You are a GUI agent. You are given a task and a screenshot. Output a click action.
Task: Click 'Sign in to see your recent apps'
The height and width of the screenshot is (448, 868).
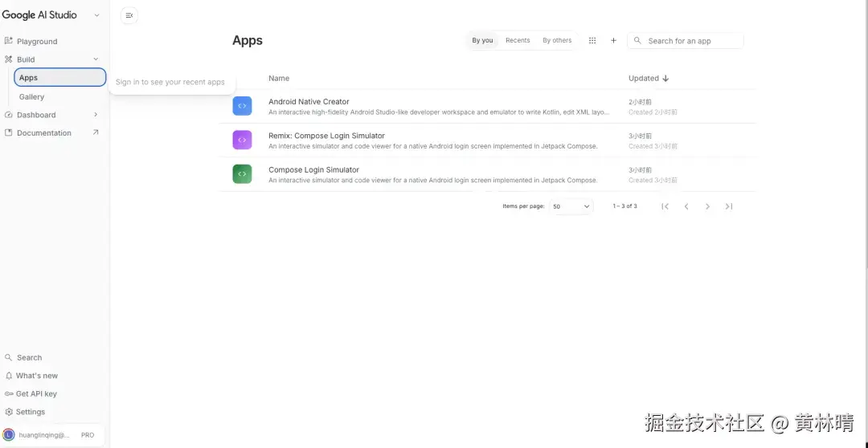[x=170, y=82]
